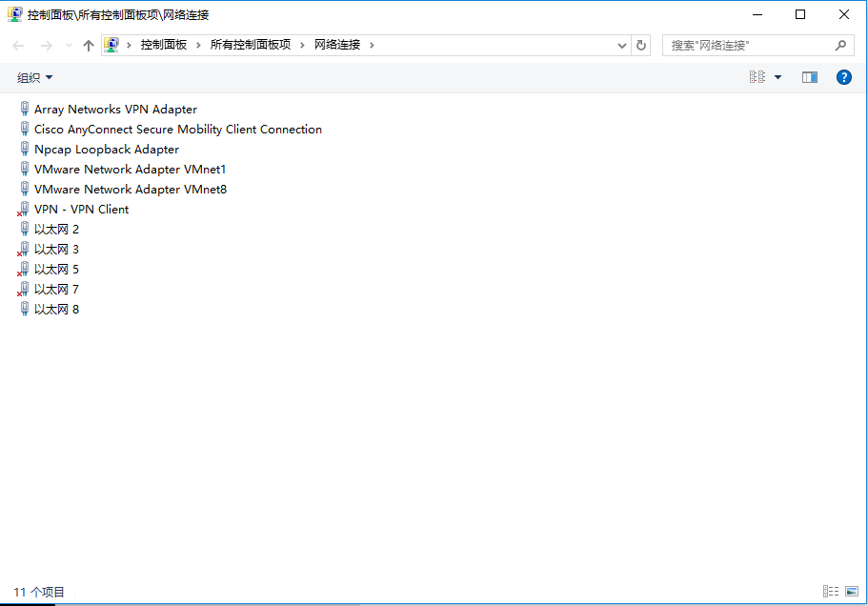Select Npcap Loopback Adapter name
Viewport: 868px width, 606px height.
pyautogui.click(x=107, y=150)
